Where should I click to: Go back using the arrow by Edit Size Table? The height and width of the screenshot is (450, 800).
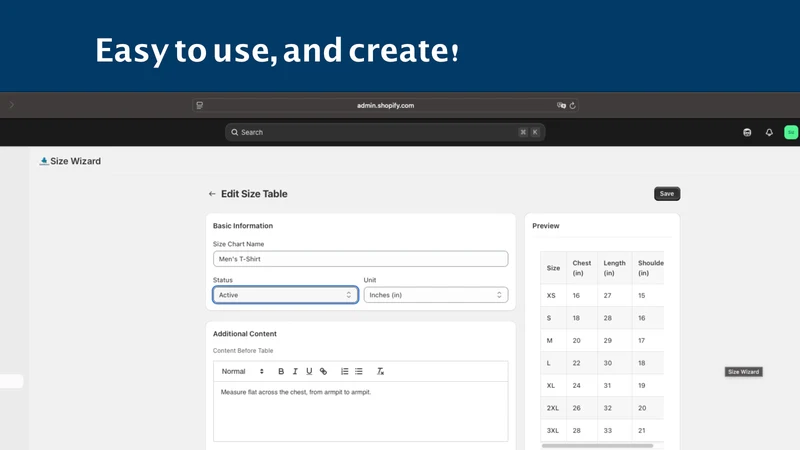pos(212,194)
